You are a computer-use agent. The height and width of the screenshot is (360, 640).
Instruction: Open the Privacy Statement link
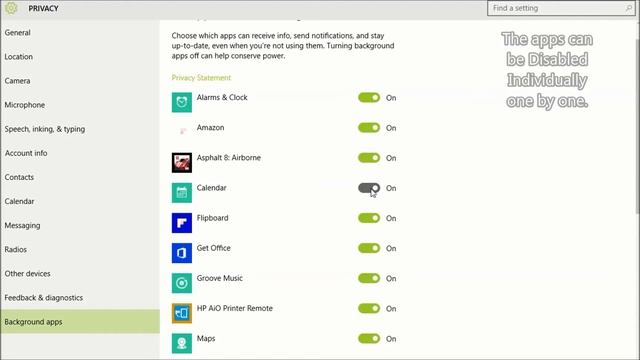(x=201, y=78)
